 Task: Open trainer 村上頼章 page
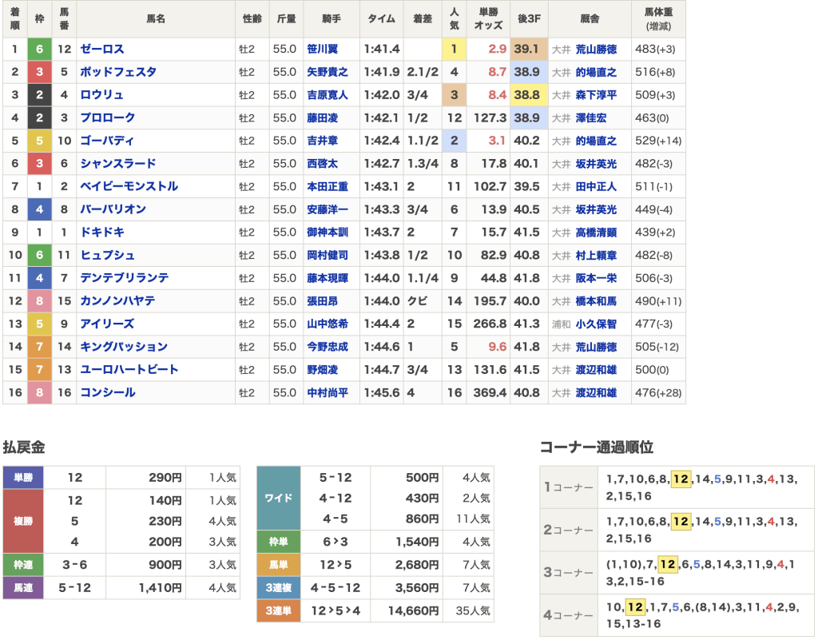[x=596, y=255]
